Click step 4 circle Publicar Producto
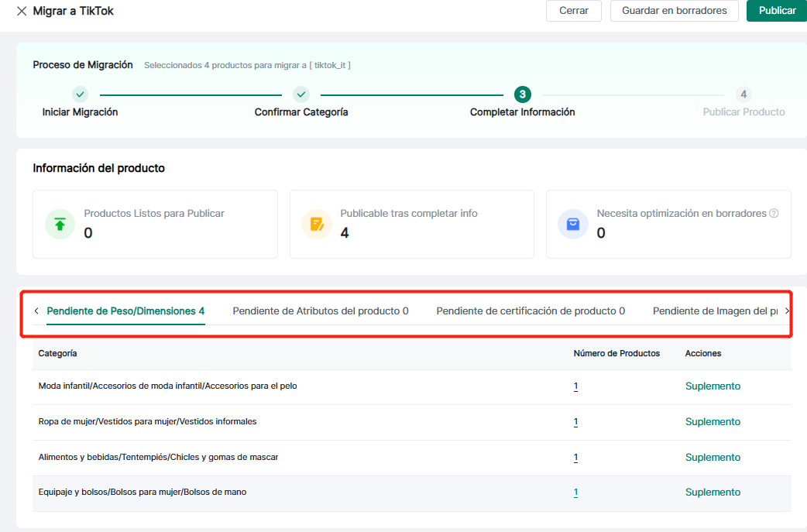807x532 pixels. point(743,94)
